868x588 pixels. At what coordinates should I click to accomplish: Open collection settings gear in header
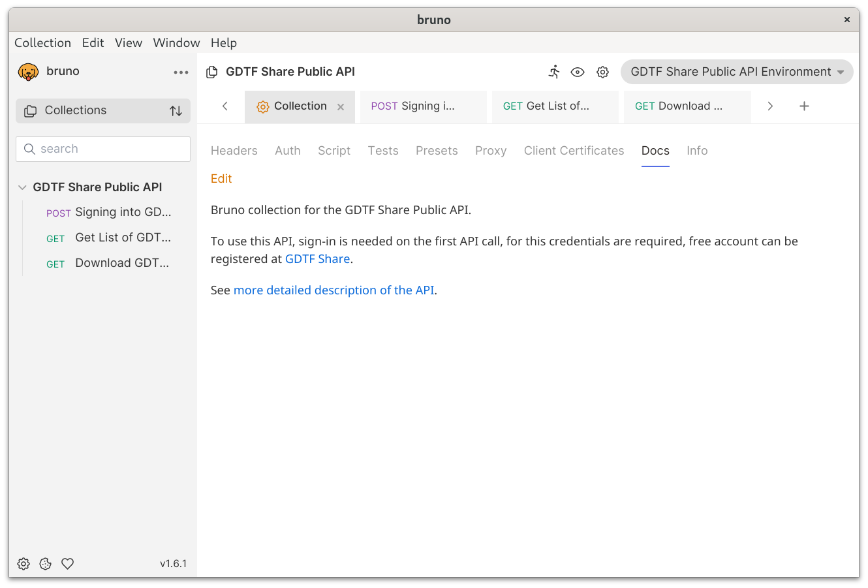602,72
